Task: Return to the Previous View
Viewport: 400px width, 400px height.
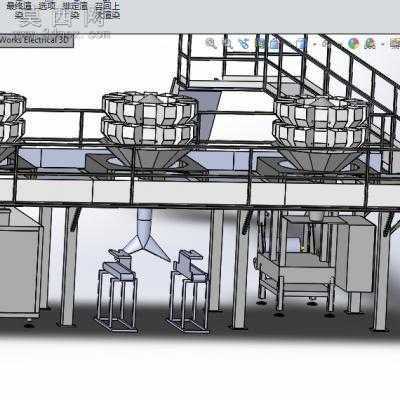Action: coord(244,43)
